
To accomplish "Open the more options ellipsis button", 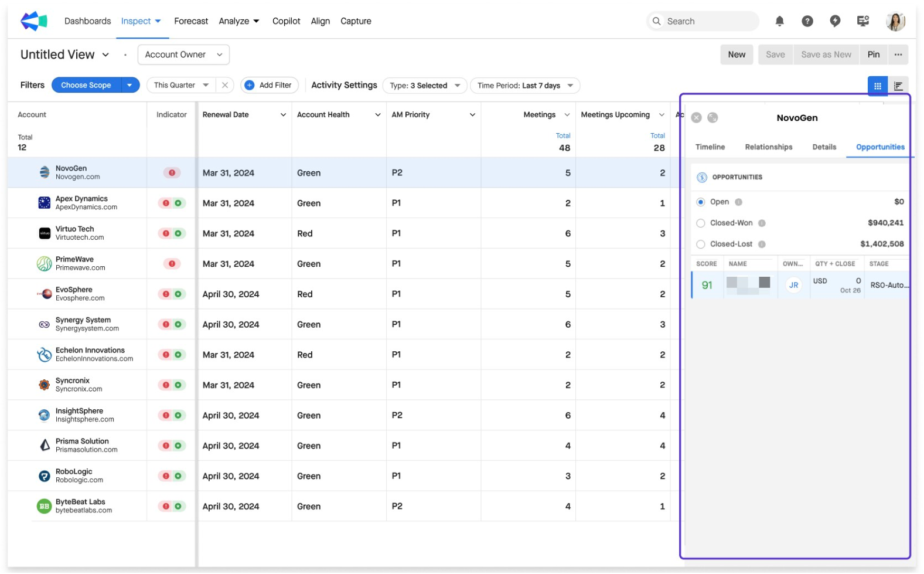I will (898, 55).
